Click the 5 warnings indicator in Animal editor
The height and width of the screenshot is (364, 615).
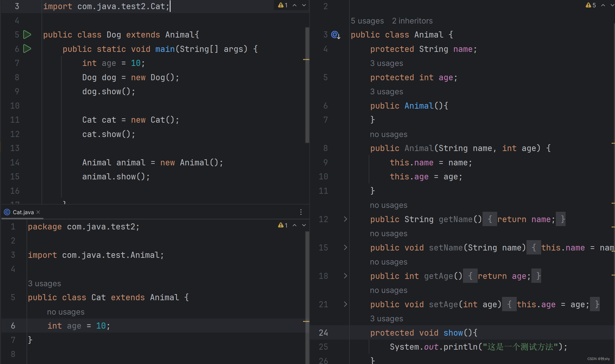(591, 5)
